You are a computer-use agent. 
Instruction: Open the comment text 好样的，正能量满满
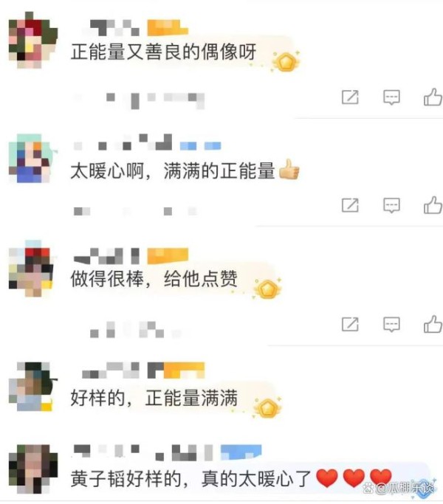154,398
